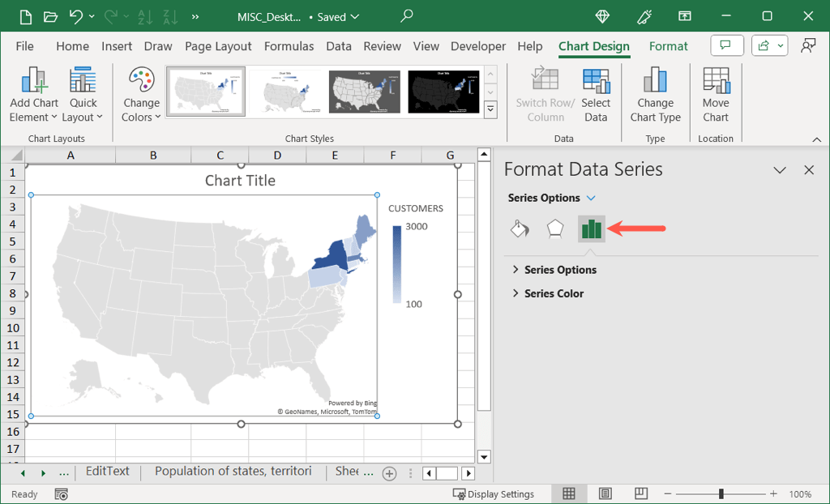Select Normal view in status bar
The image size is (830, 504).
pos(569,493)
